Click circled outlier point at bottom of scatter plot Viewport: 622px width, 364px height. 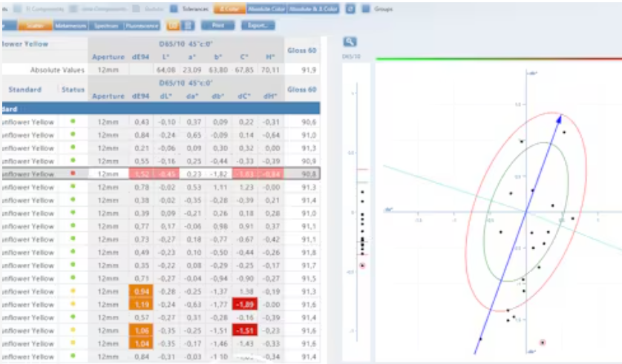point(543,343)
